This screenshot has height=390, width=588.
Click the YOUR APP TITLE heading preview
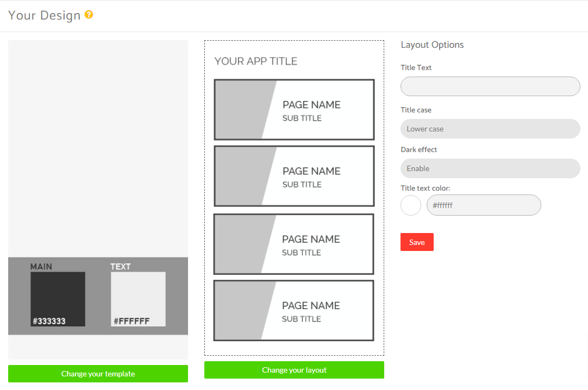click(255, 61)
